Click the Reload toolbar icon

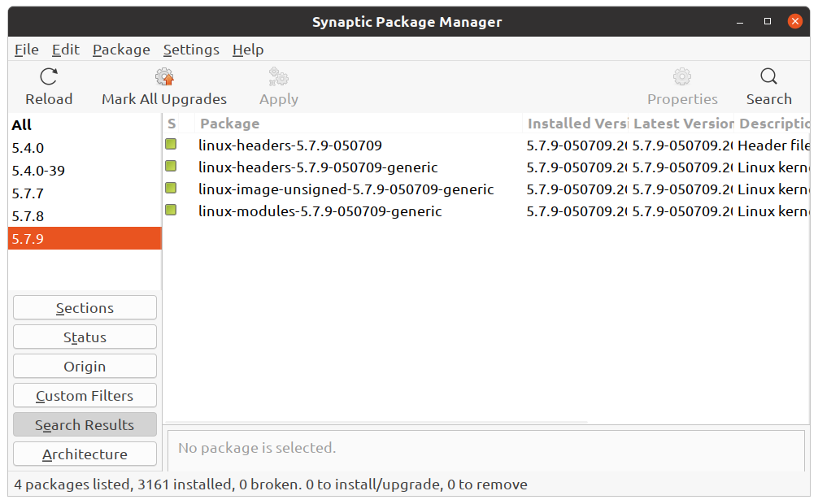coord(49,76)
